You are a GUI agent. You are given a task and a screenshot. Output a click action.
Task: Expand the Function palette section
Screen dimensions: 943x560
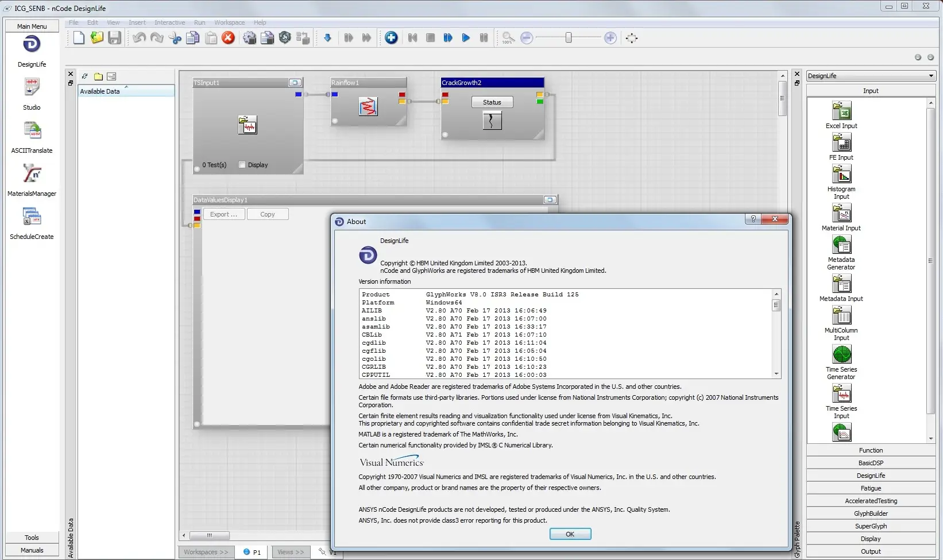click(x=871, y=450)
